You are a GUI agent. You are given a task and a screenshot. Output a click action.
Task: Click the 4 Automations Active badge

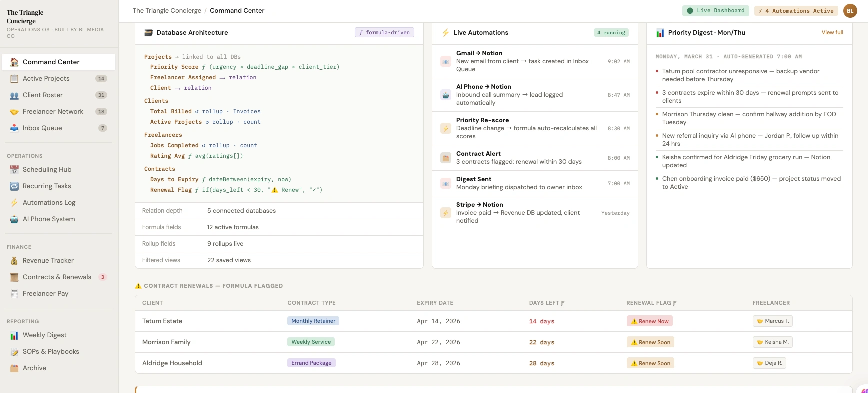[x=796, y=11]
